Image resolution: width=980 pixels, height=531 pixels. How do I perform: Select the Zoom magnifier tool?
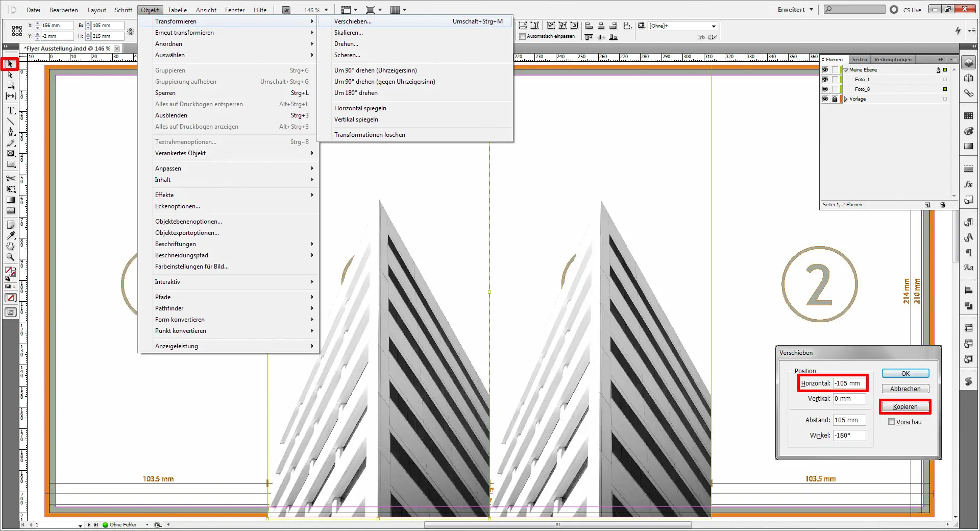coord(10,257)
